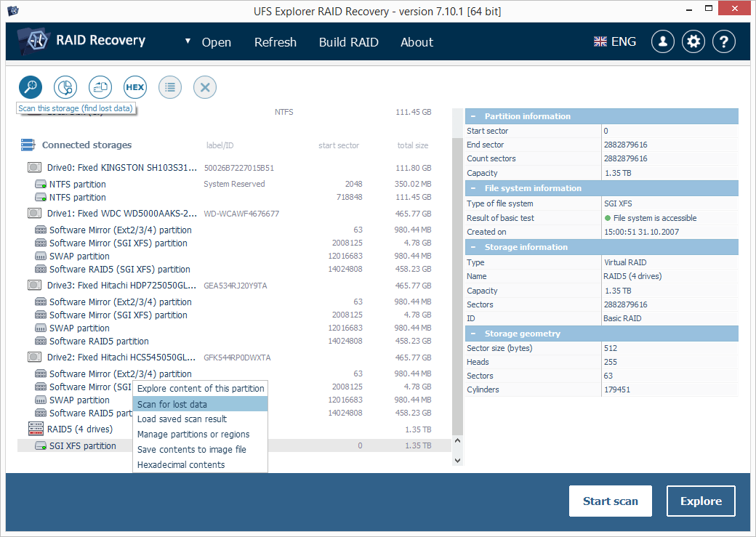Click the close storage X icon
Screen dimensions: 756x537
click(x=205, y=87)
